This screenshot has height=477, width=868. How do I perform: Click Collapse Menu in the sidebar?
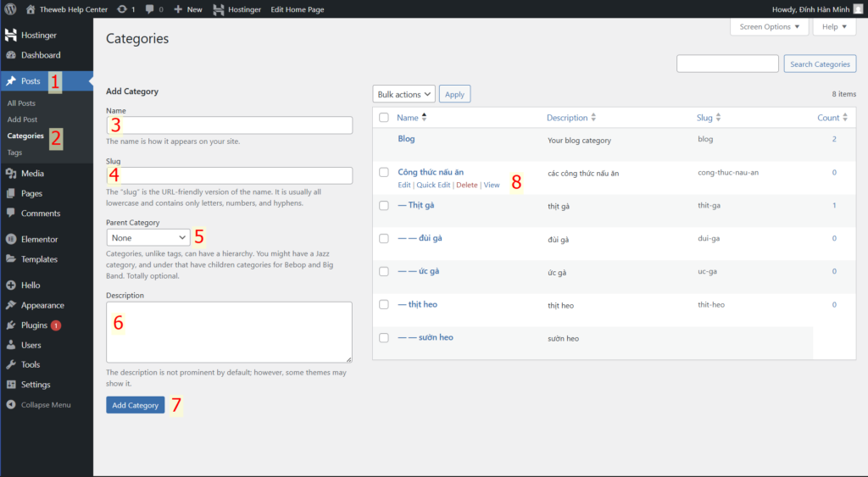pyautogui.click(x=46, y=405)
